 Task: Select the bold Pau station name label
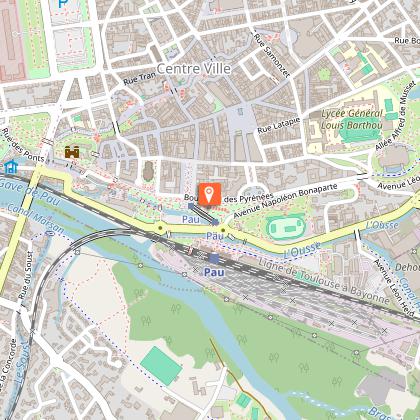214,272
